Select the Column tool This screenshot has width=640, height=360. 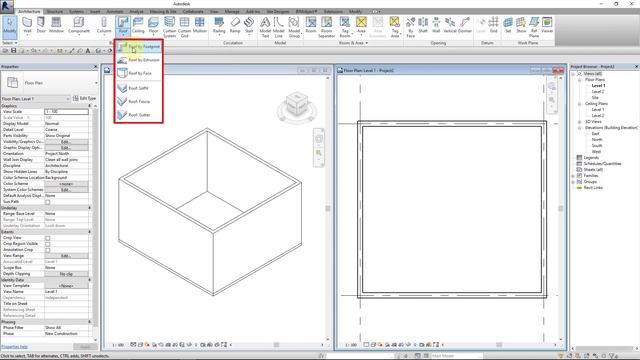tap(104, 25)
